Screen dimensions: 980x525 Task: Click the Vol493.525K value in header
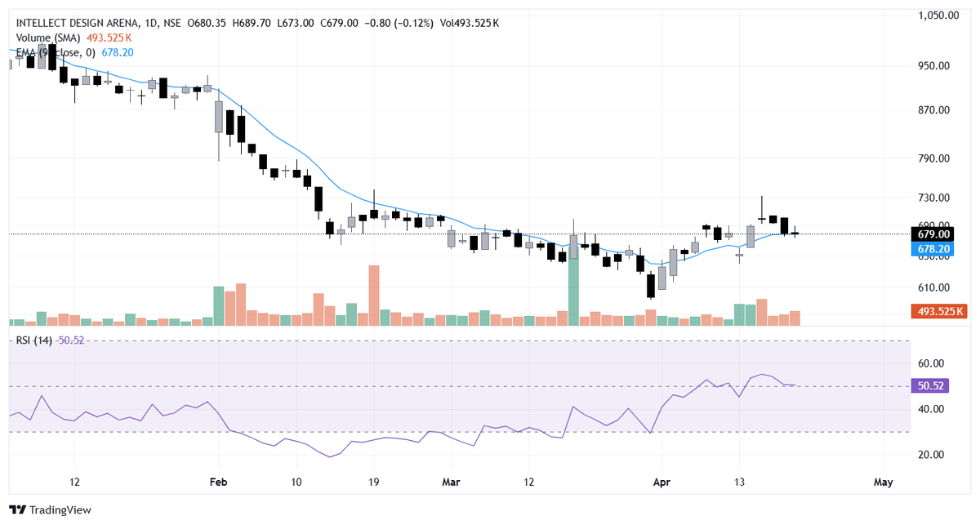click(x=470, y=23)
